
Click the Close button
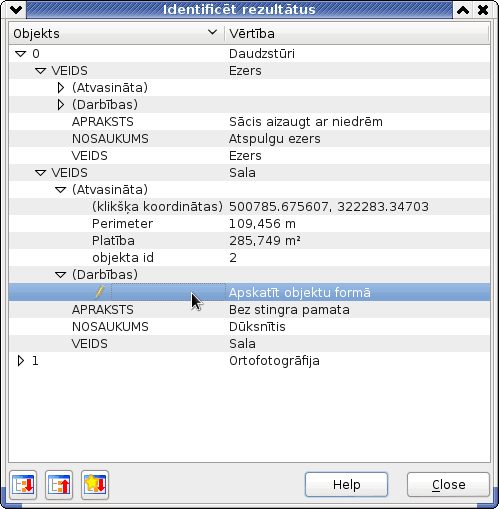click(x=448, y=485)
